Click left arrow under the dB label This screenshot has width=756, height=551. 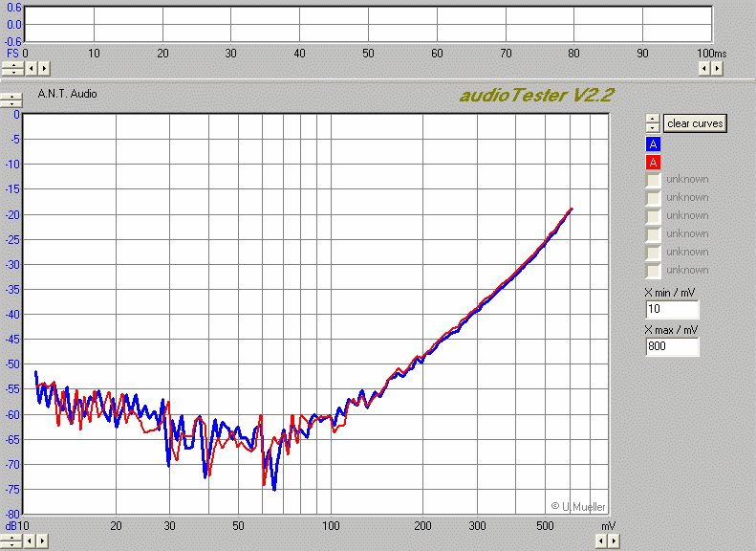pyautogui.click(x=31, y=541)
